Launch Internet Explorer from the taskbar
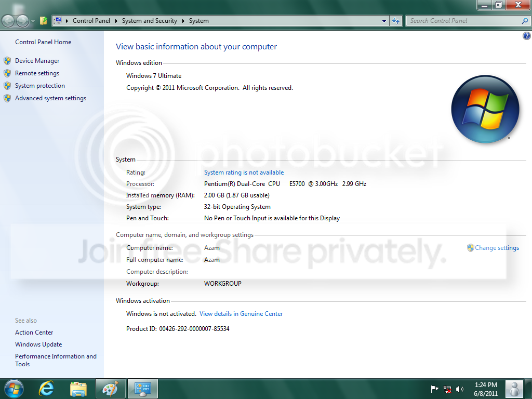The width and height of the screenshot is (532, 399). click(x=46, y=389)
